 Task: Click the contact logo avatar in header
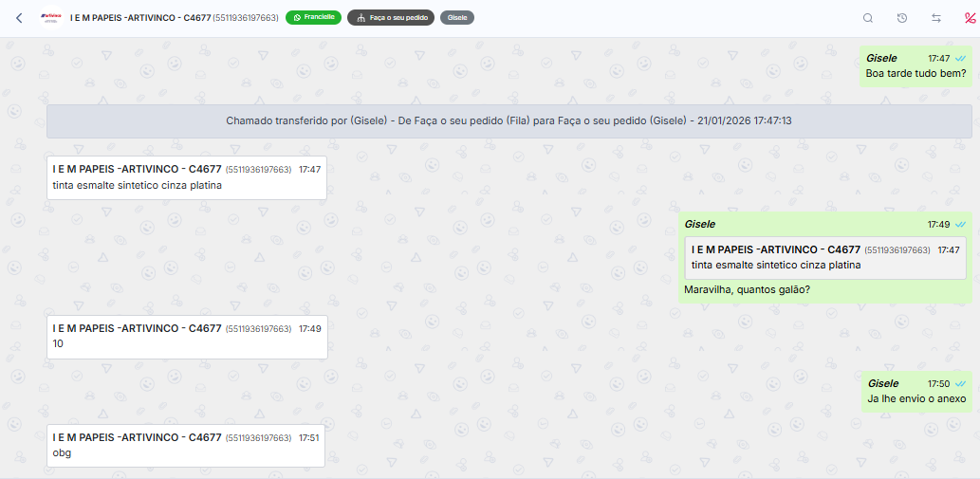50,18
